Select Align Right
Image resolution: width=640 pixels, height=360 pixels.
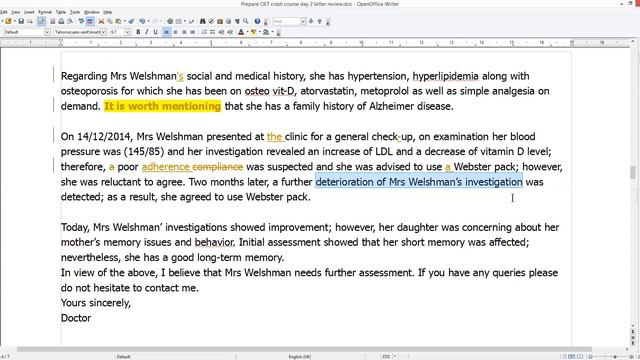point(184,32)
